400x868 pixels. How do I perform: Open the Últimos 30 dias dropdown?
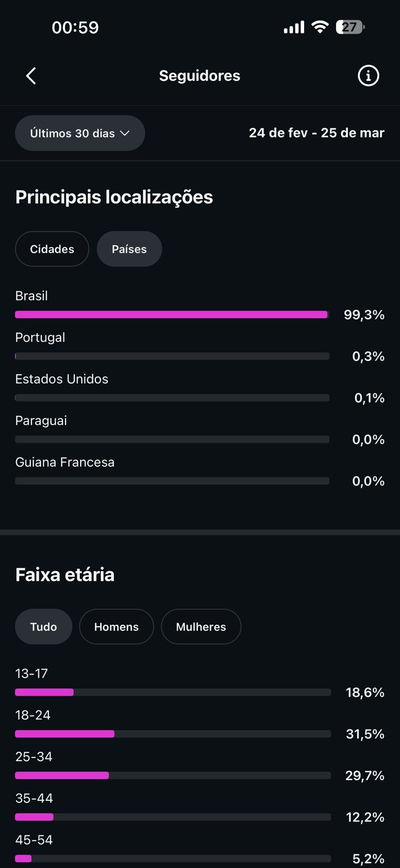(x=80, y=133)
